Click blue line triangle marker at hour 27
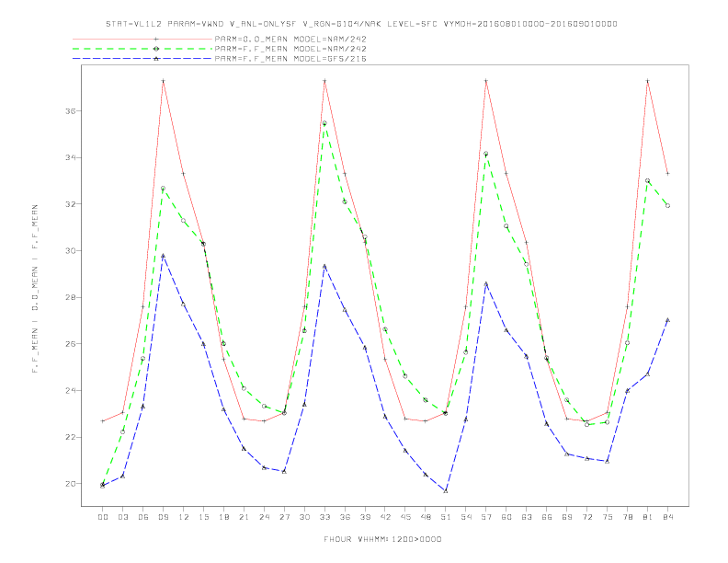The height and width of the screenshot is (563, 728). (284, 472)
